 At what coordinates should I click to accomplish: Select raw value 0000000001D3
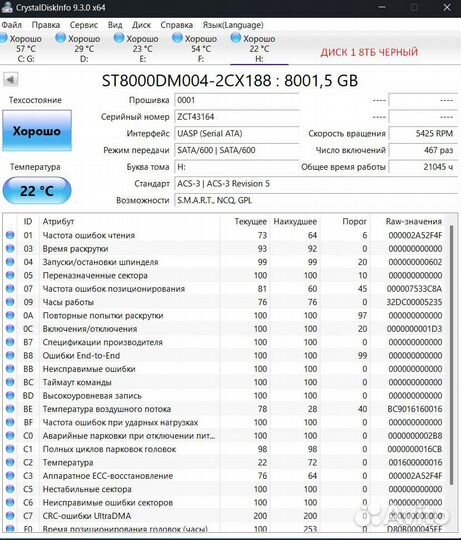coord(414,329)
